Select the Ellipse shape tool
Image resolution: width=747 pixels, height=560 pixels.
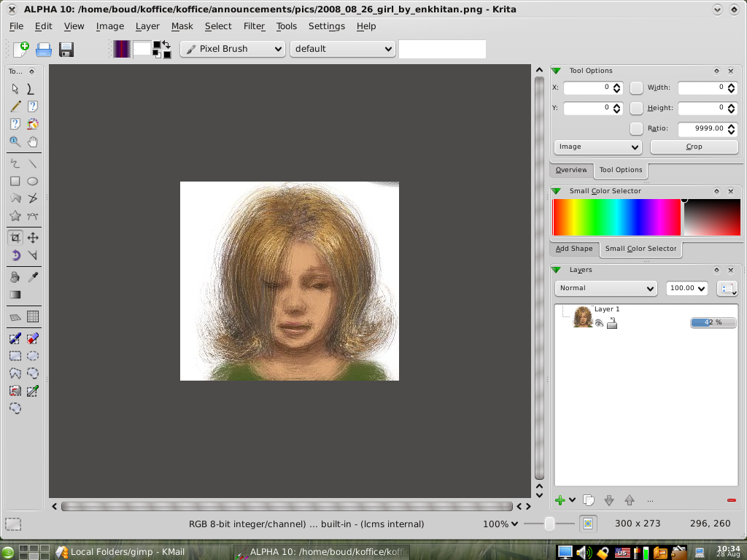pyautogui.click(x=33, y=181)
